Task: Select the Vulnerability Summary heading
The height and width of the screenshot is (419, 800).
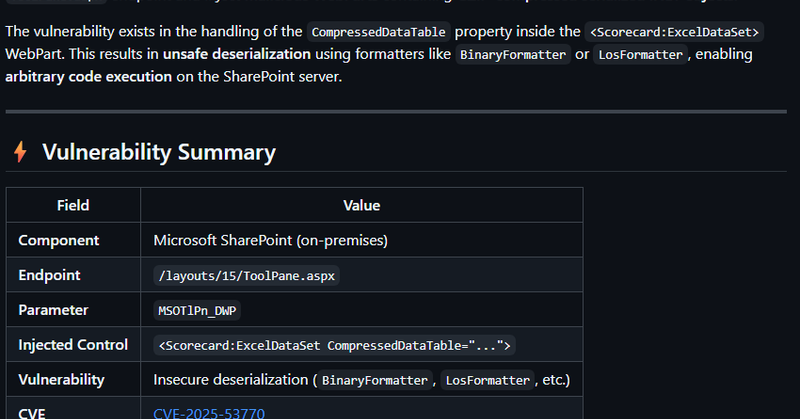Action: 159,152
